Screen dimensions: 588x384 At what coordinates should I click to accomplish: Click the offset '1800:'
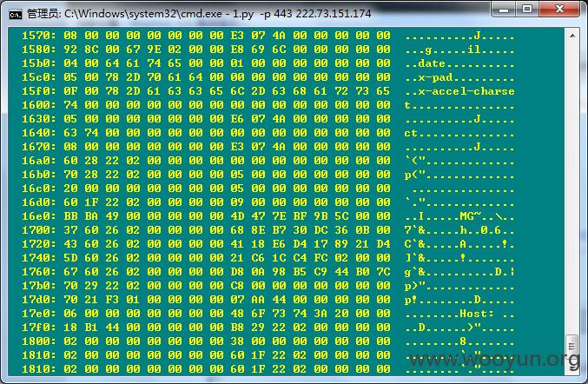[38, 341]
